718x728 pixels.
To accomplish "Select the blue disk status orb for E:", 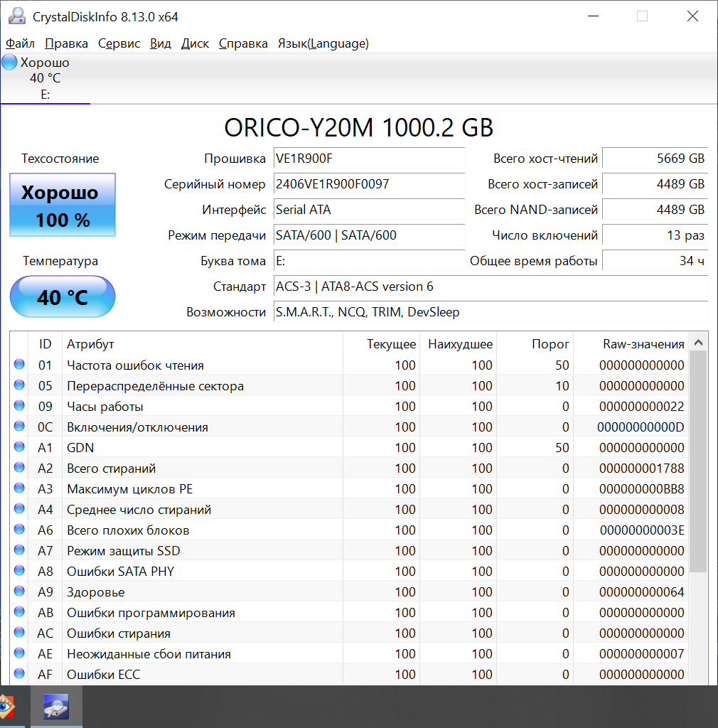I will [9, 63].
